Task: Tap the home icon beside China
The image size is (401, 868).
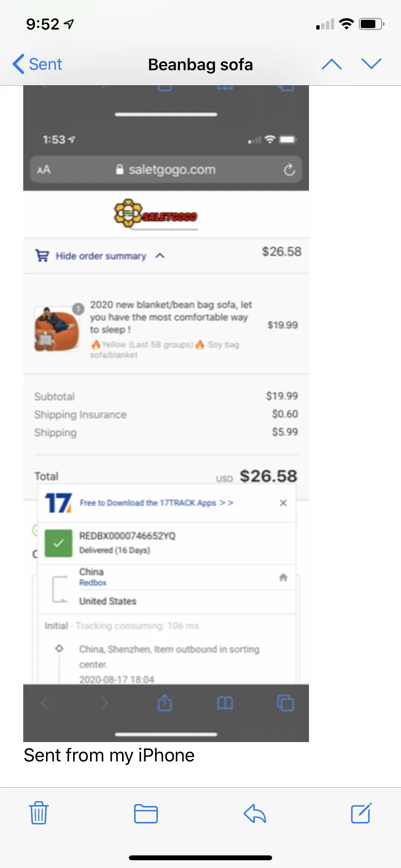Action: [x=283, y=577]
